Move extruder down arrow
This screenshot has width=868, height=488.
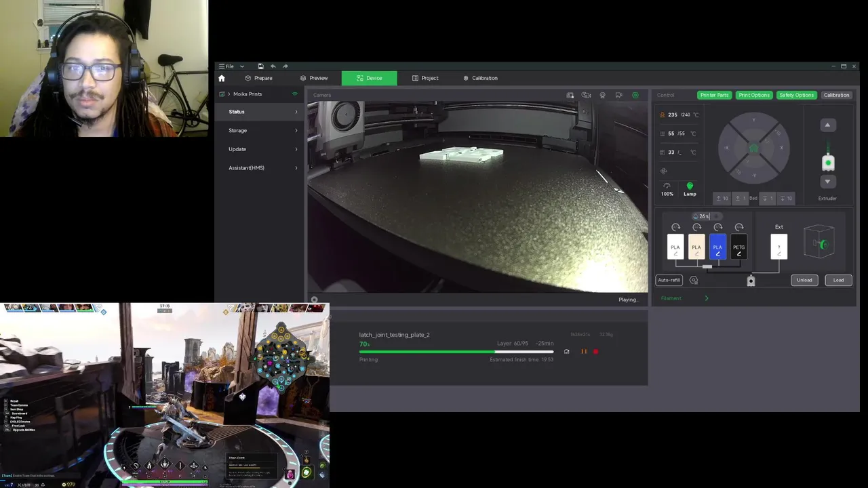coord(827,182)
